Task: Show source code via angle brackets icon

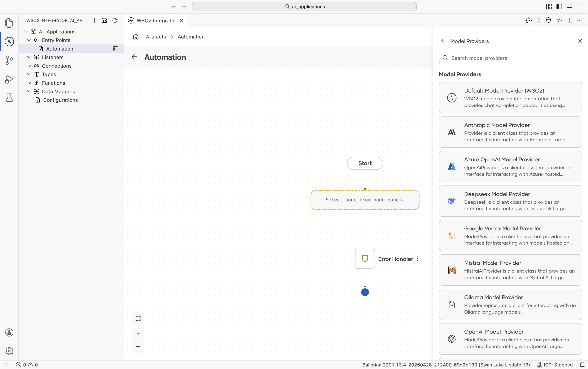Action: [x=559, y=20]
